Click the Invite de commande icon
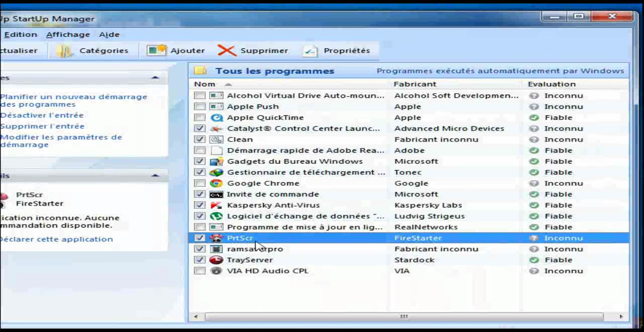 pyautogui.click(x=216, y=194)
